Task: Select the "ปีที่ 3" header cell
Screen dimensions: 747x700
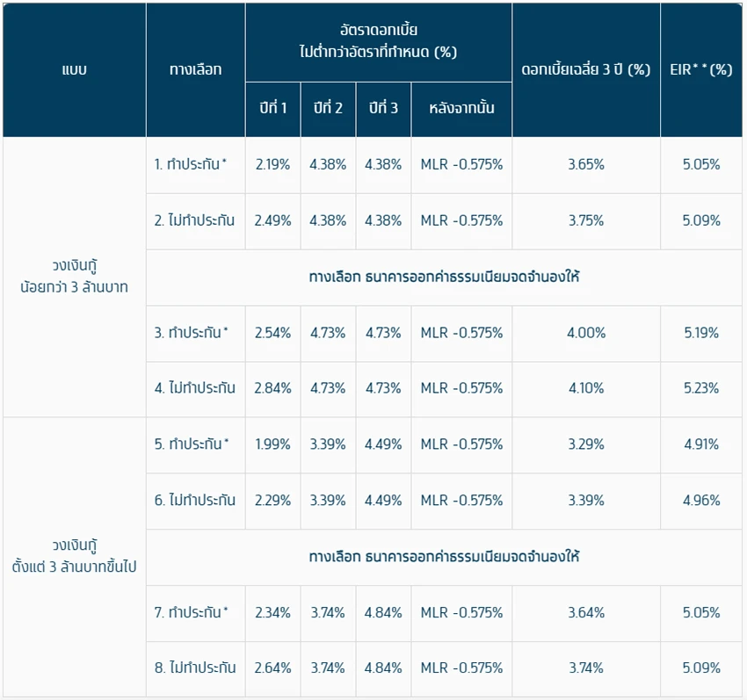Action: tap(383, 109)
